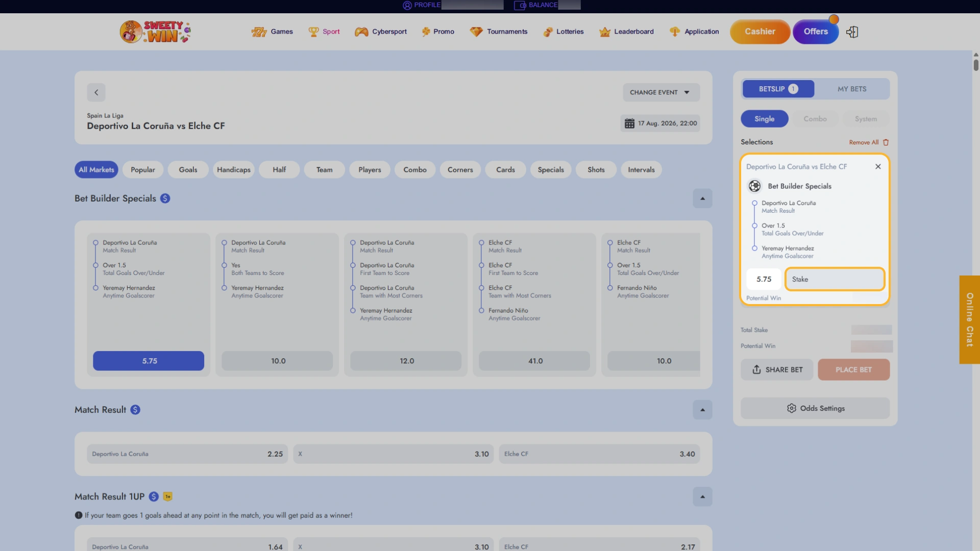The image size is (980, 551).
Task: Open the Corners markets tab
Action: click(x=460, y=170)
